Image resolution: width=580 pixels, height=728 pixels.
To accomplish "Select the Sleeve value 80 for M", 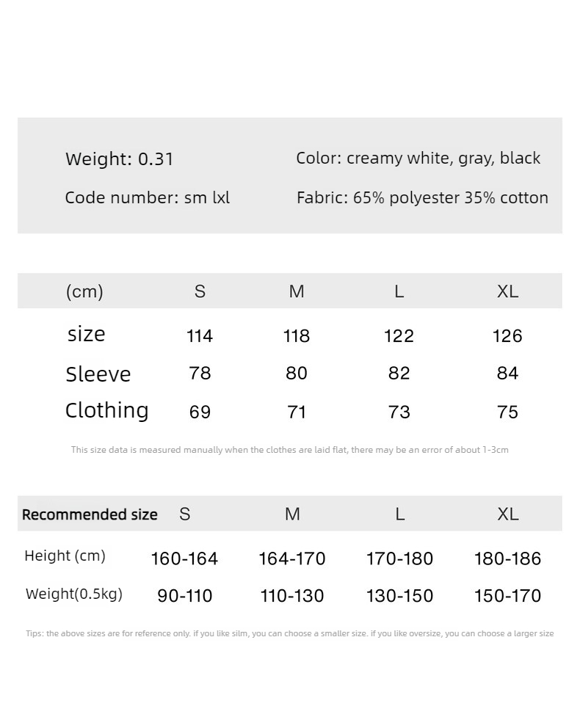I will click(x=297, y=374).
